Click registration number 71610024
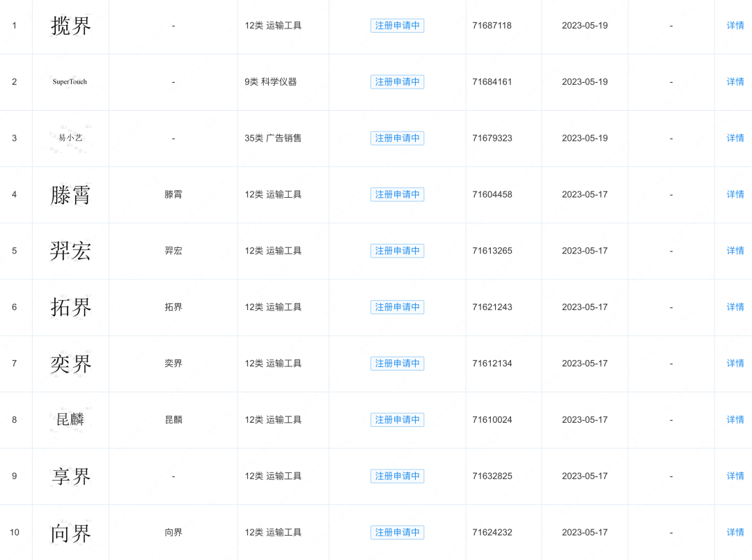Viewport: 752px width, 560px height. point(492,419)
